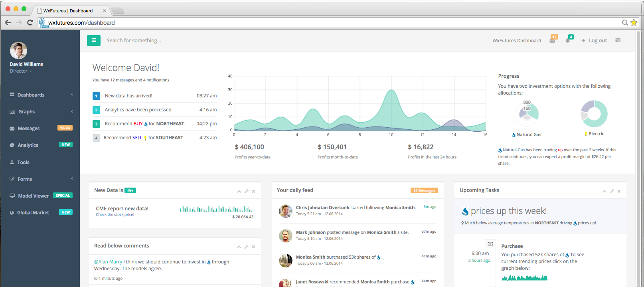Reload the page using the browser refresh icon

pos(30,23)
